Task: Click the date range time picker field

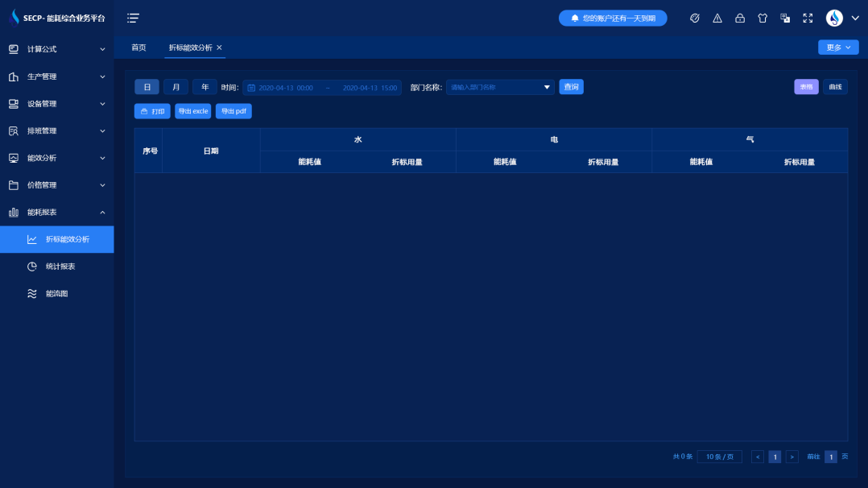Action: coord(322,87)
